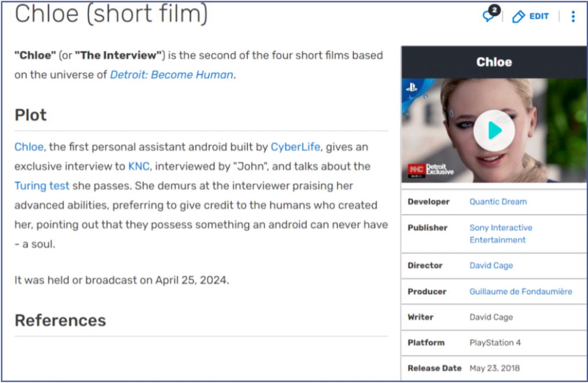Open the Guillaume de Fondaumière producer link
This screenshot has height=383, width=588.
(521, 292)
